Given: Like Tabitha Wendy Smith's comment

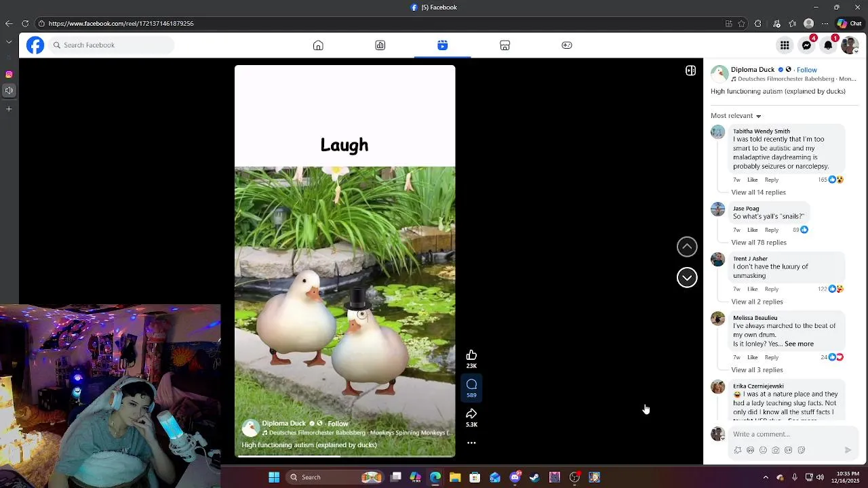Looking at the screenshot, I should [752, 180].
